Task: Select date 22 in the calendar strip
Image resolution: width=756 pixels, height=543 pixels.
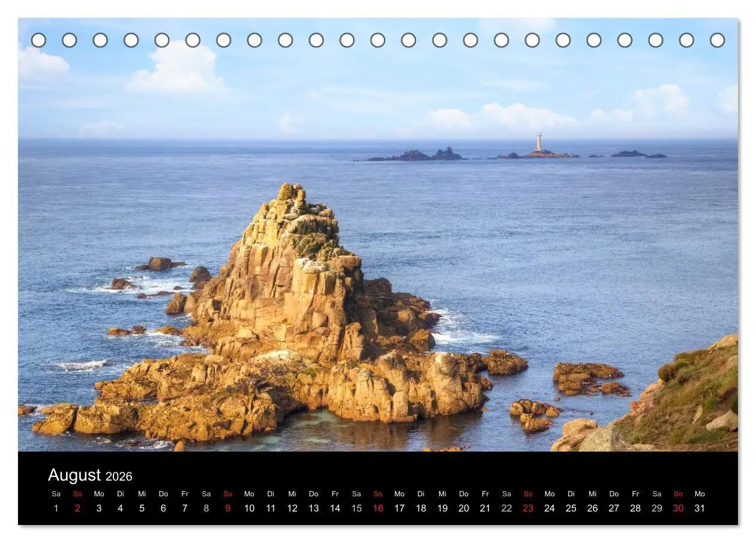Action: (506, 508)
